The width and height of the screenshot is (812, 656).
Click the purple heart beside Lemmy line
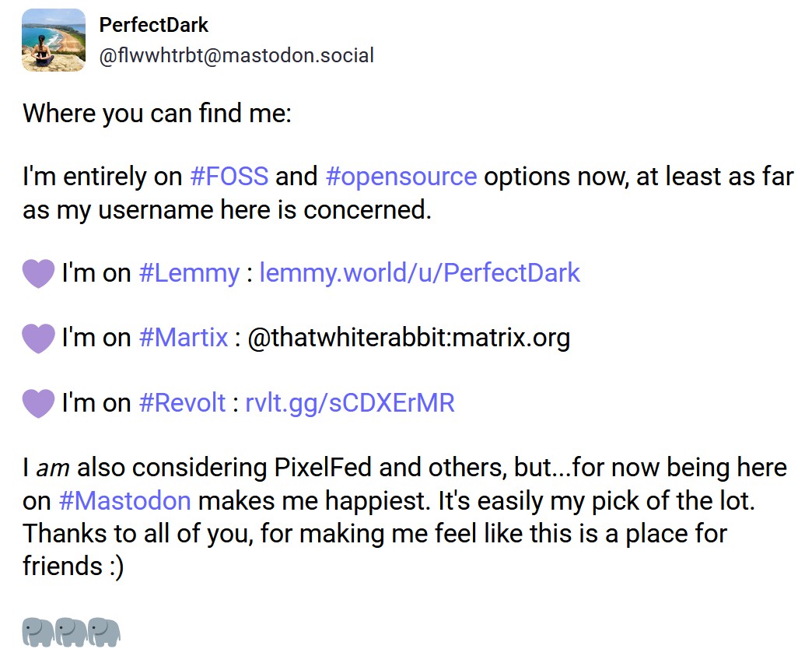click(38, 273)
